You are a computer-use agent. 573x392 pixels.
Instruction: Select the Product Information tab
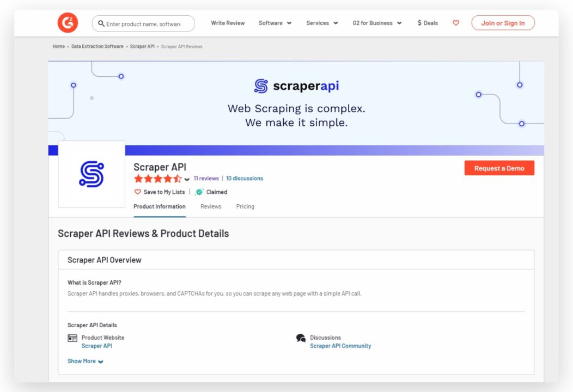point(160,206)
